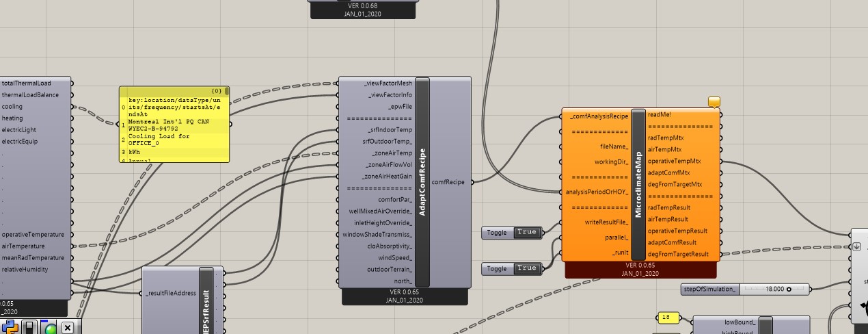Click the _comfAnalysisRecipe input
Viewport: 868px width, 334px height.
click(599, 116)
